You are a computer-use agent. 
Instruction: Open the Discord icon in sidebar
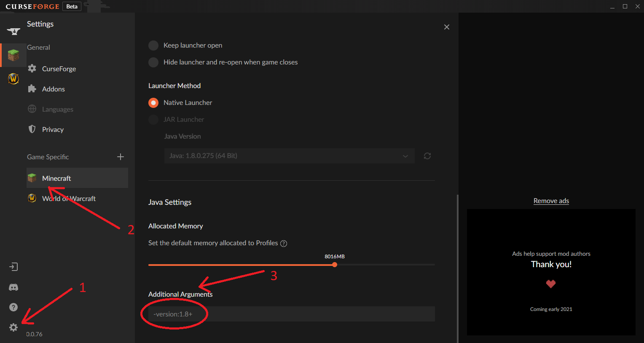[13, 287]
